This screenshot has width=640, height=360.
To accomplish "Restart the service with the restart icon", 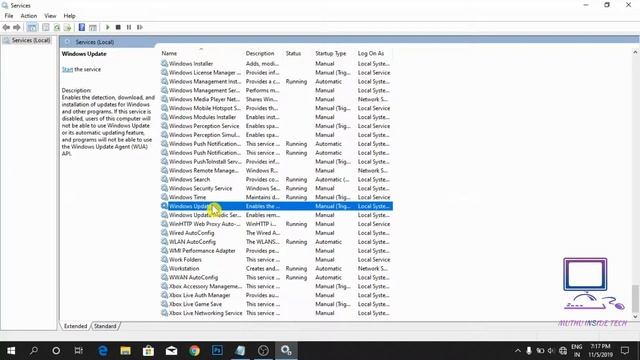I will [x=140, y=27].
